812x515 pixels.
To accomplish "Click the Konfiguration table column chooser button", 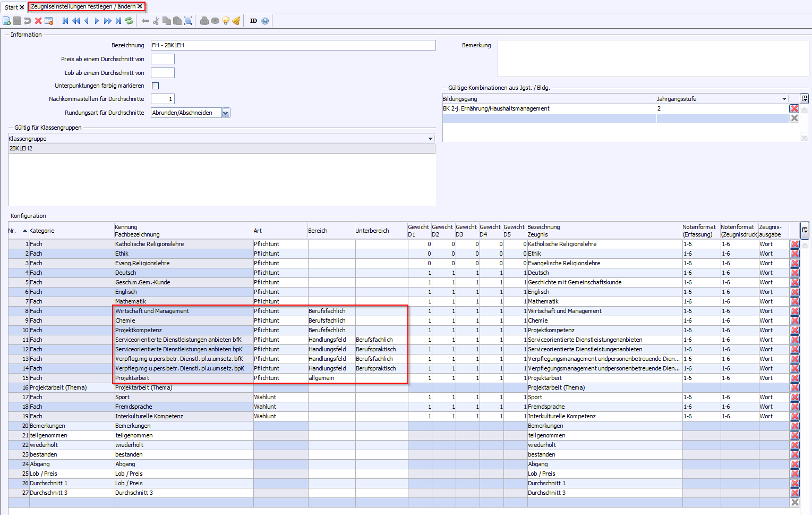I will pyautogui.click(x=805, y=230).
